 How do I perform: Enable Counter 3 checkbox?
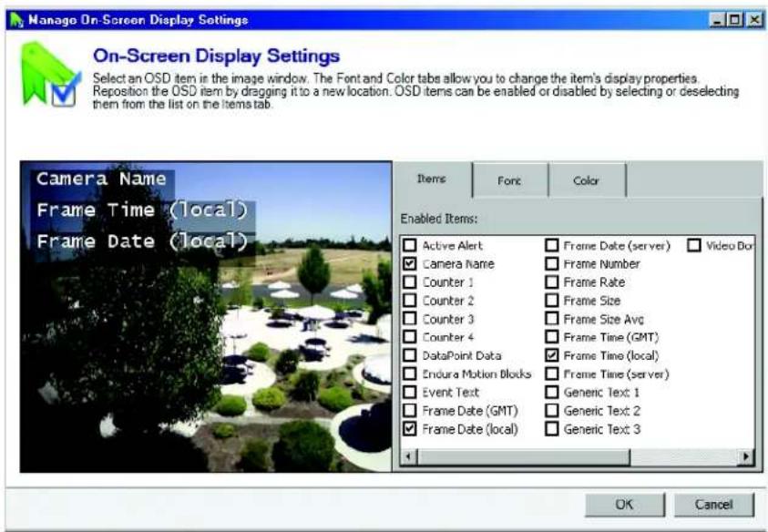(x=409, y=319)
